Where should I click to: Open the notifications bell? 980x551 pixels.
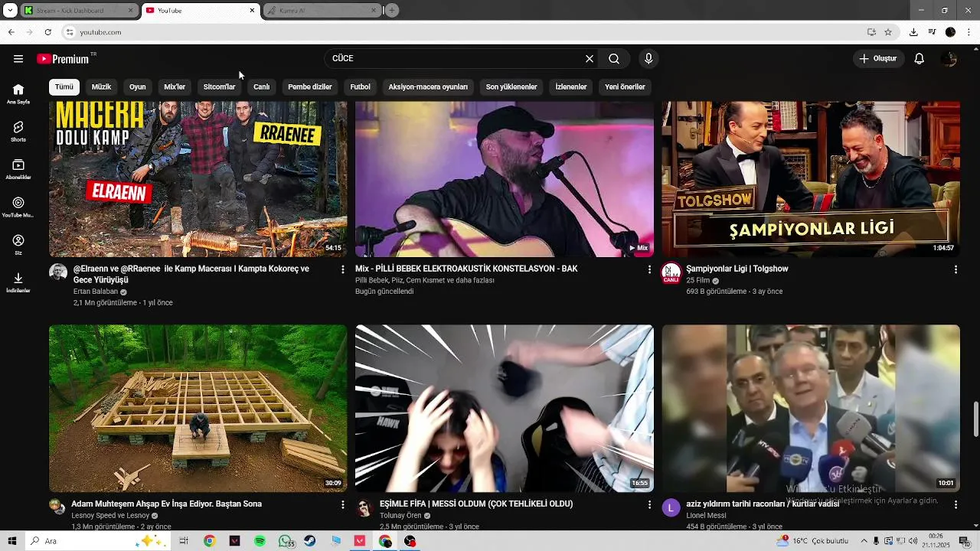[x=920, y=59]
